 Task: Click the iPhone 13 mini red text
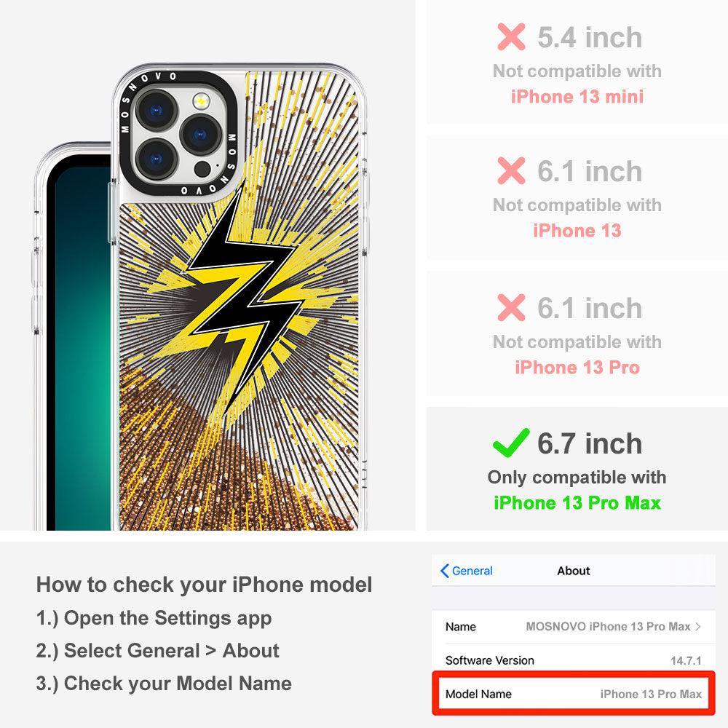pos(577,97)
